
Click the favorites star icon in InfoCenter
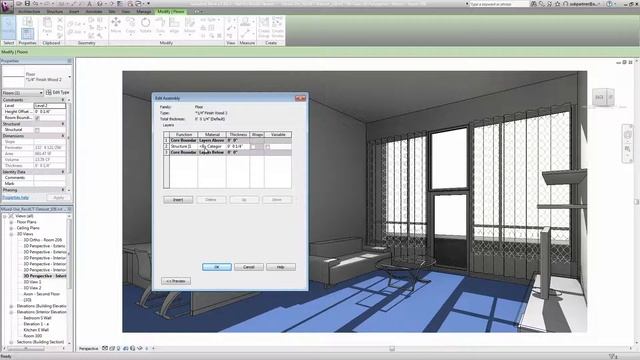557,4
